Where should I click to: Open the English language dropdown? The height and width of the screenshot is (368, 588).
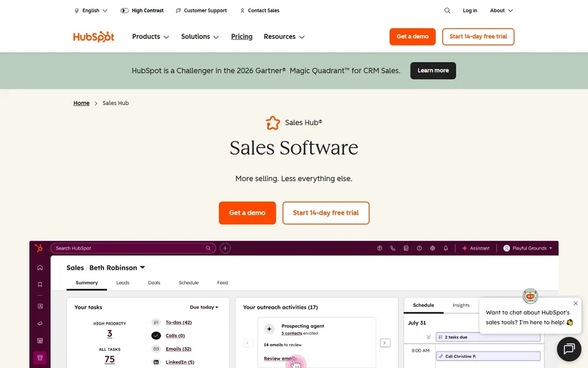[x=91, y=10]
